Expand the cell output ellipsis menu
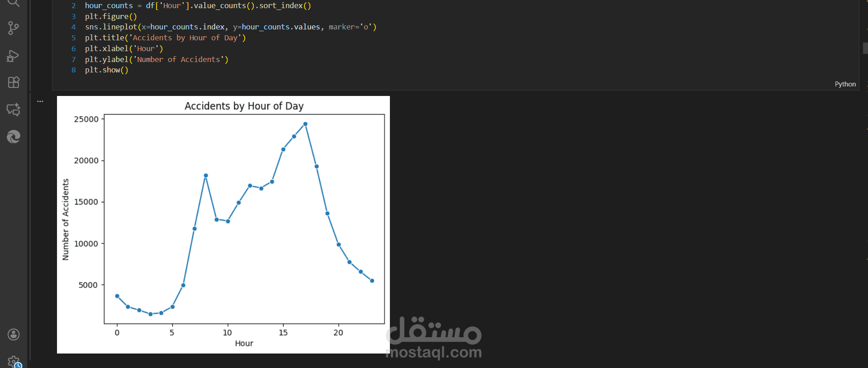This screenshot has height=368, width=868. (40, 101)
